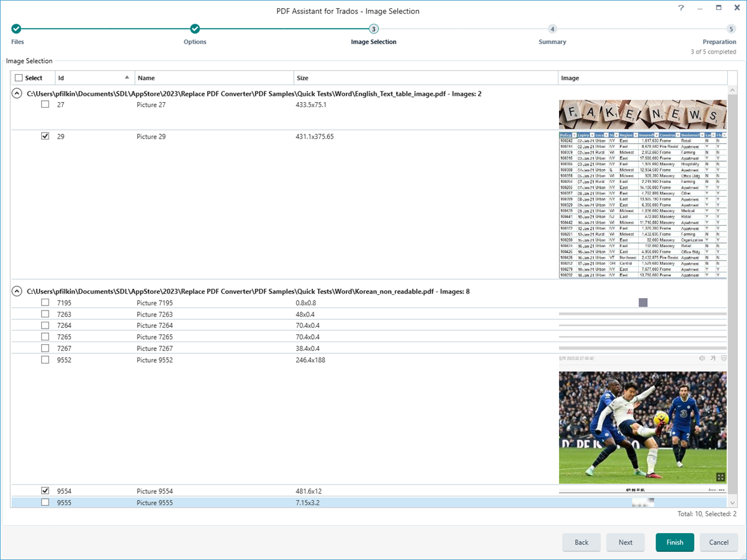Check the box for Picture 7195

45,302
